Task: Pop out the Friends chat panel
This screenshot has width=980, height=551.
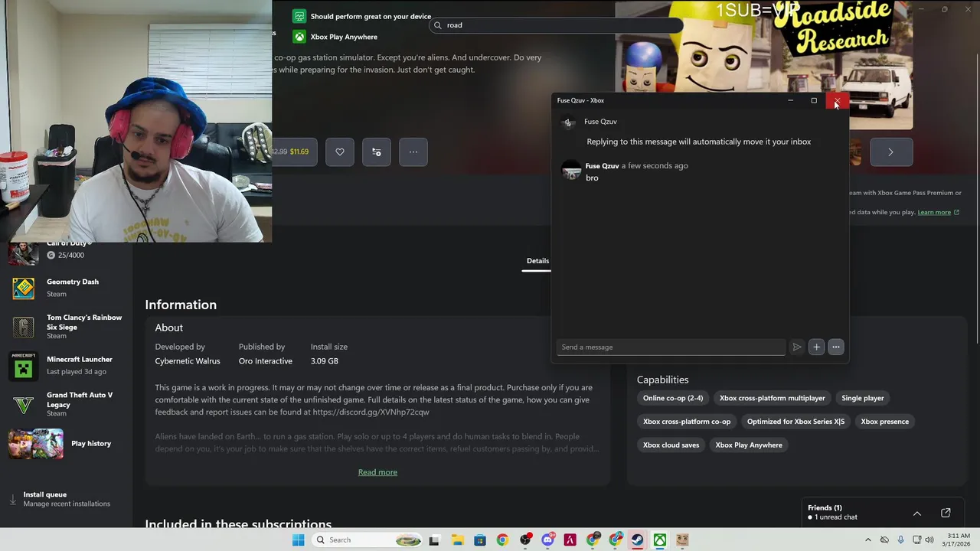Action: (x=946, y=513)
